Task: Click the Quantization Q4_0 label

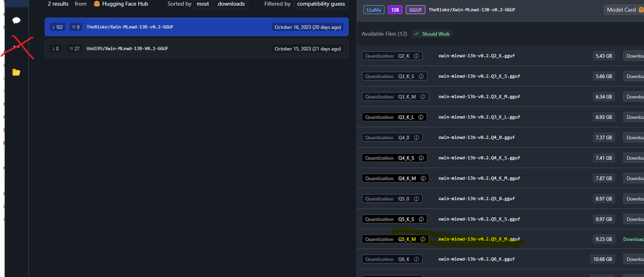Action: pos(392,137)
